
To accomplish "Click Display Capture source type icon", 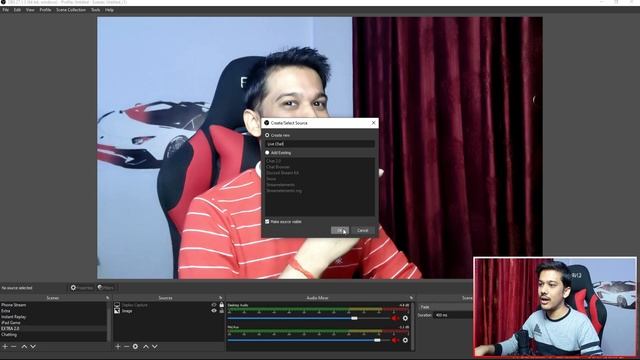I will [x=117, y=305].
